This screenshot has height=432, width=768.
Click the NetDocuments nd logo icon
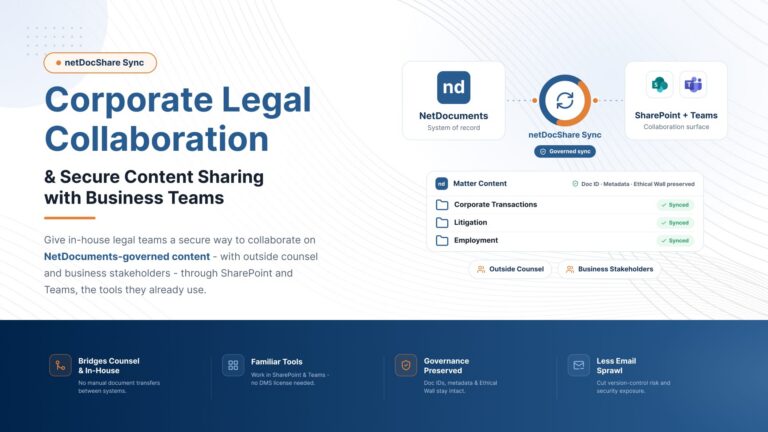pos(454,87)
